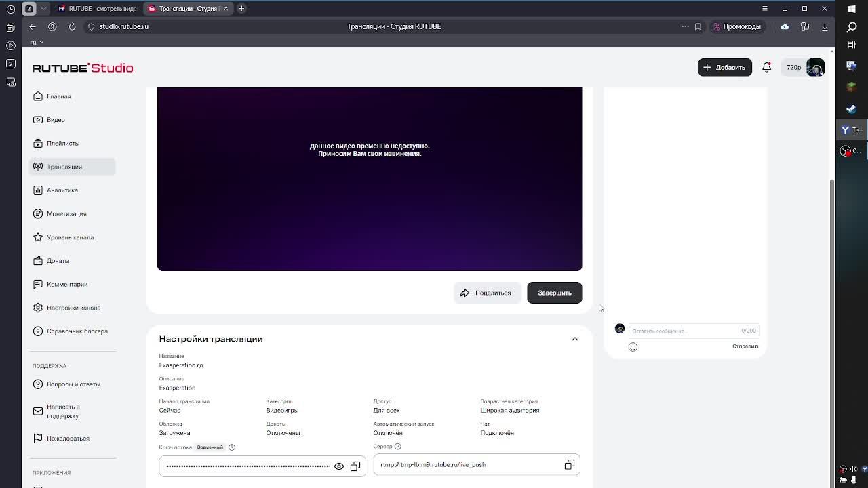This screenshot has height=488, width=868.
Task: Click the help icon next to Ключ потока
Action: click(232, 447)
